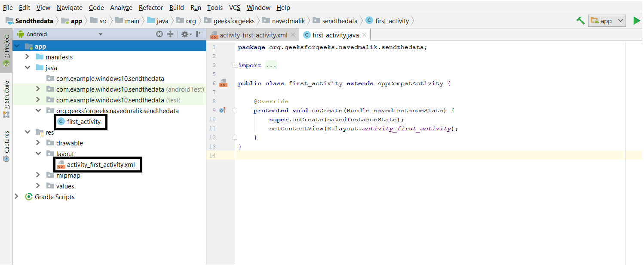Screen dimensions: 644x265
Task: Collapse the layout folder
Action: point(38,154)
